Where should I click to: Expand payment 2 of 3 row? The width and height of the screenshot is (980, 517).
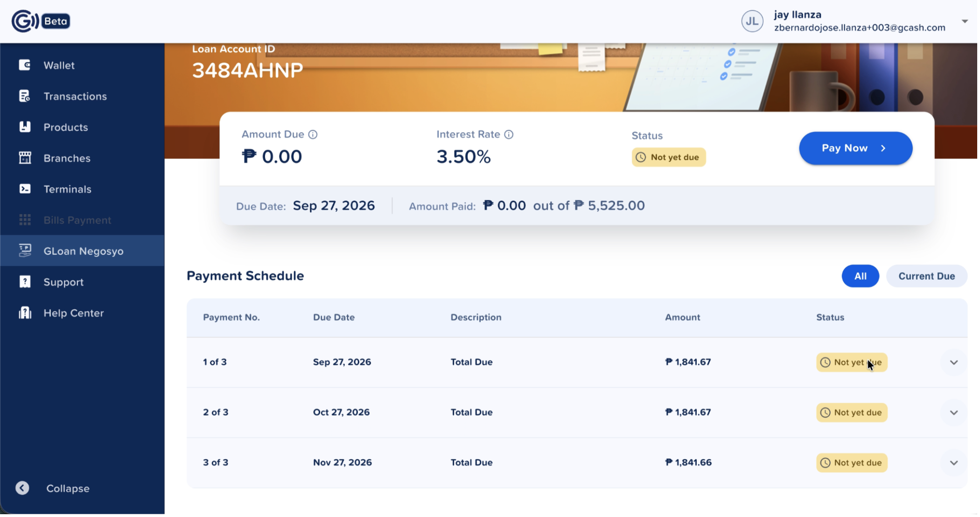coord(954,413)
